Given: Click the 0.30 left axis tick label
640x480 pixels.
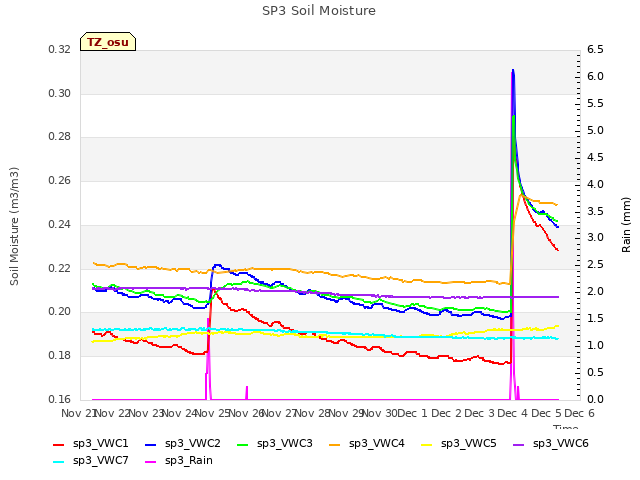Looking at the screenshot, I should click(x=60, y=93).
